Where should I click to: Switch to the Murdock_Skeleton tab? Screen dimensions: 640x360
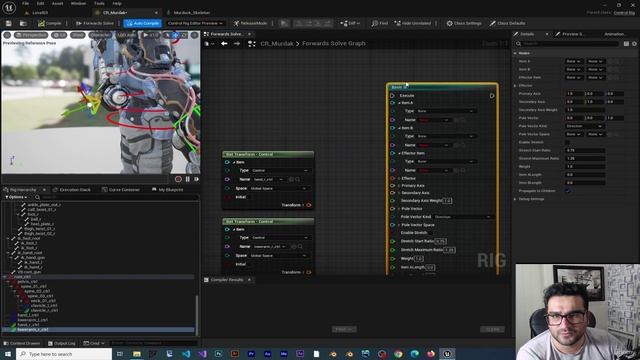point(191,13)
